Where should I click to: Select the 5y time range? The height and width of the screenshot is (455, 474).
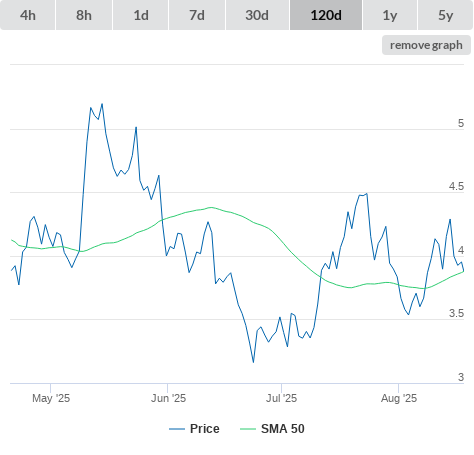446,15
